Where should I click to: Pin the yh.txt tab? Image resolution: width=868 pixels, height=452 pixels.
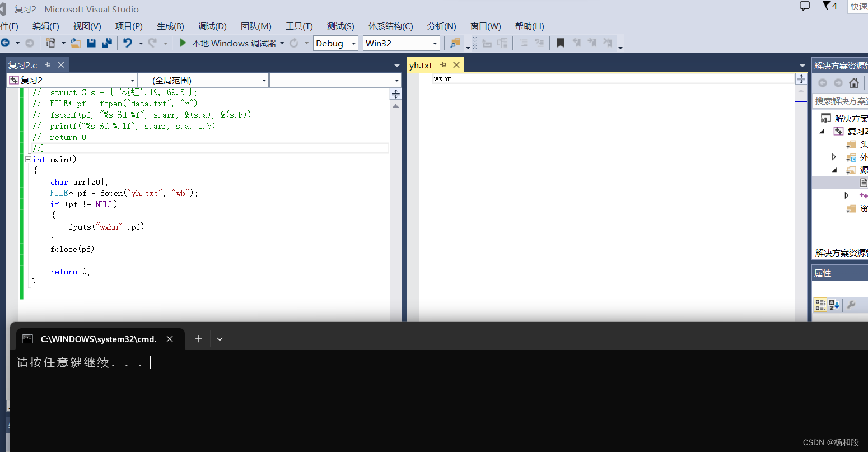click(444, 65)
